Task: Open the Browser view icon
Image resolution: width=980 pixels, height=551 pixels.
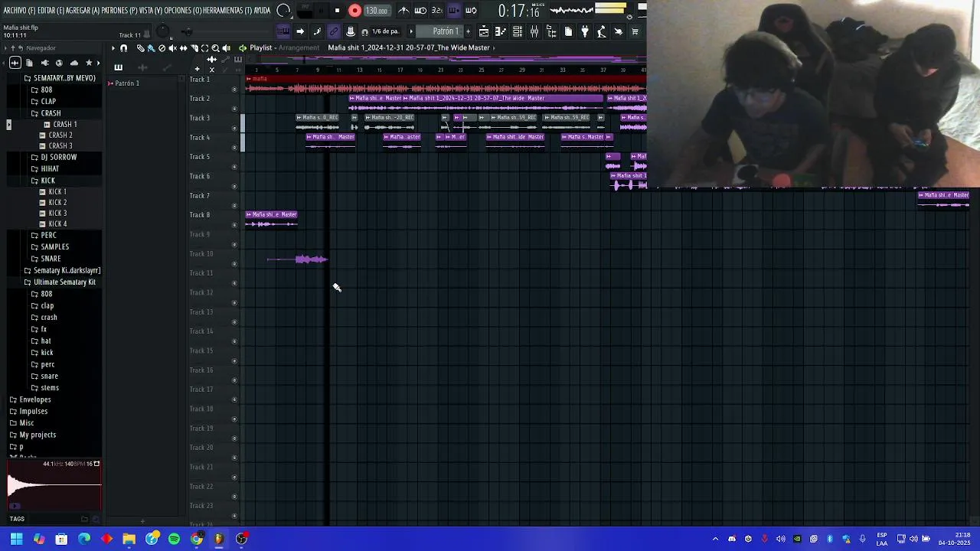Action: (x=551, y=31)
